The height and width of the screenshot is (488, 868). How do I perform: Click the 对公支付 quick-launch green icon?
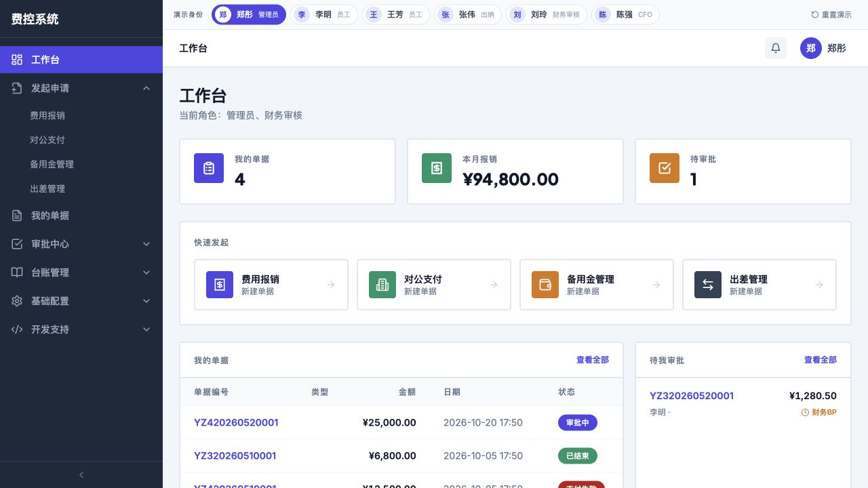coord(382,285)
